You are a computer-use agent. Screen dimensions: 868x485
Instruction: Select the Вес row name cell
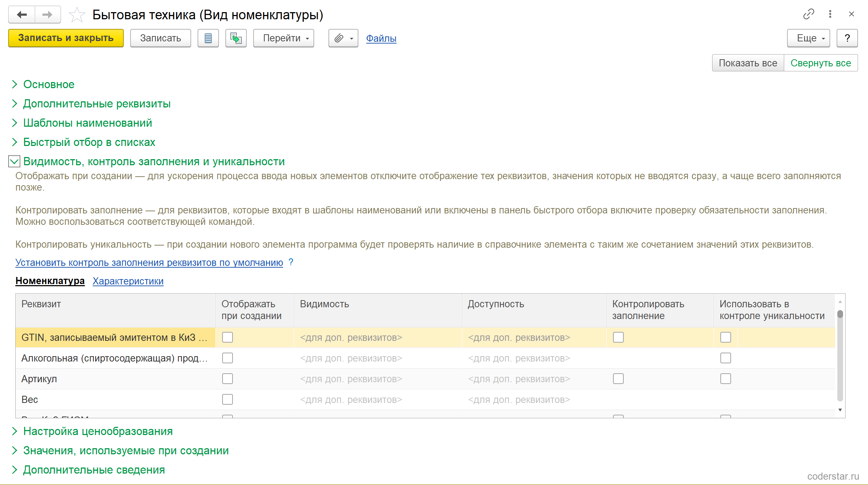pos(116,399)
